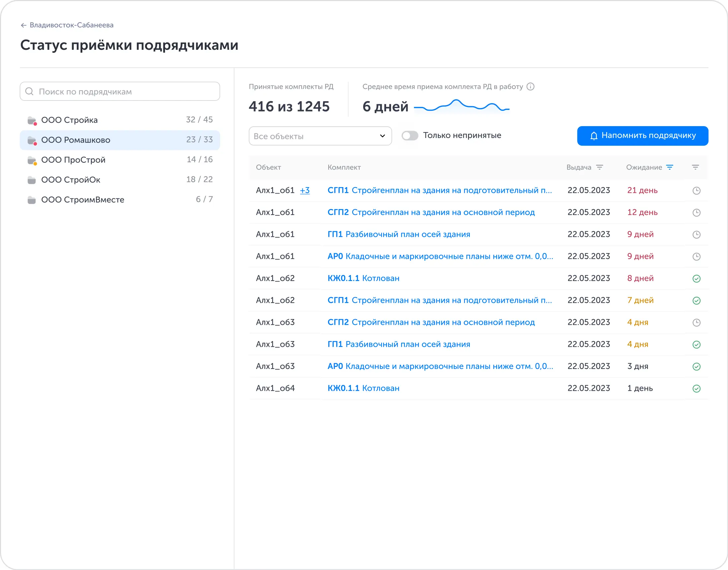This screenshot has height=570, width=728.
Task: Click accepted checkmark in 3 дня row
Action: point(696,367)
